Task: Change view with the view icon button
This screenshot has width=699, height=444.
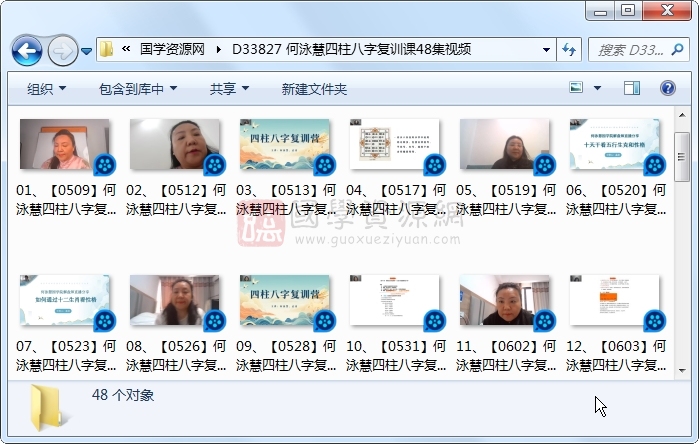Action: point(576,87)
